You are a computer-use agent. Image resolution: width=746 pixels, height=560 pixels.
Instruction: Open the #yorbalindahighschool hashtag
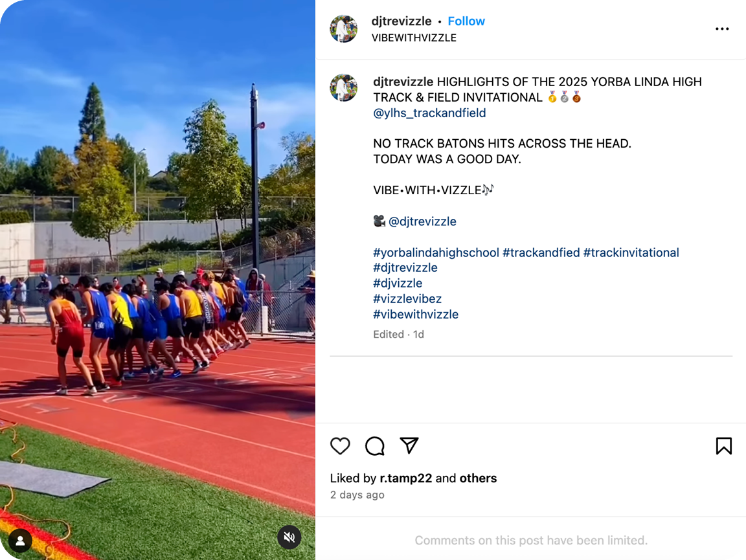pos(436,252)
